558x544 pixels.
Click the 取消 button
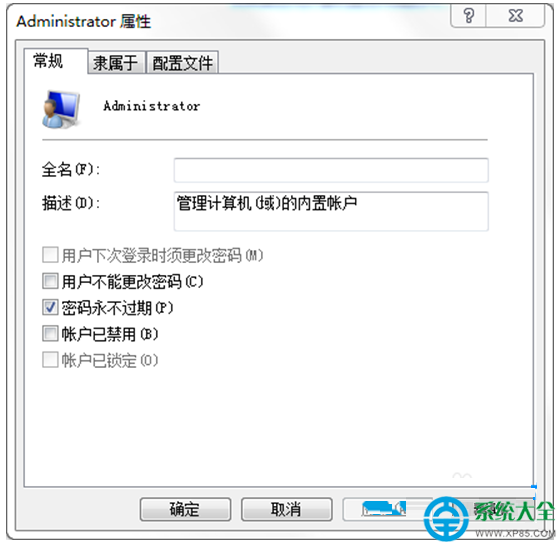286,509
